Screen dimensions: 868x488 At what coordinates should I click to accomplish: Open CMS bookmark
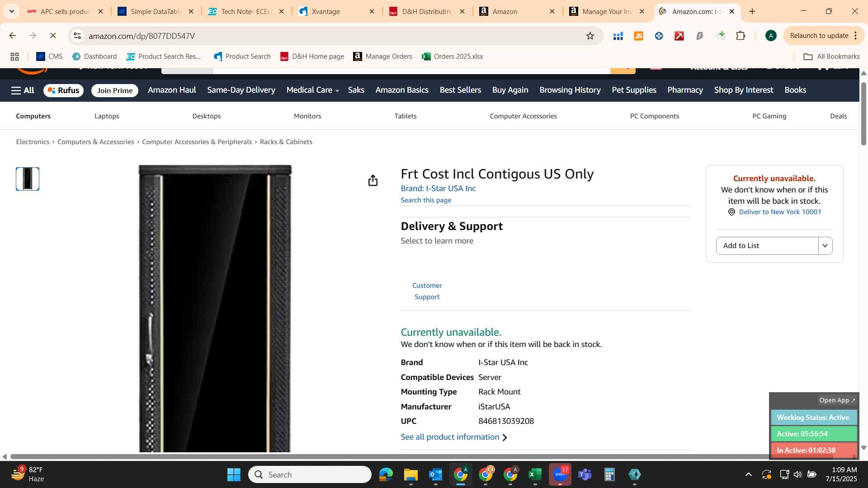(x=49, y=56)
